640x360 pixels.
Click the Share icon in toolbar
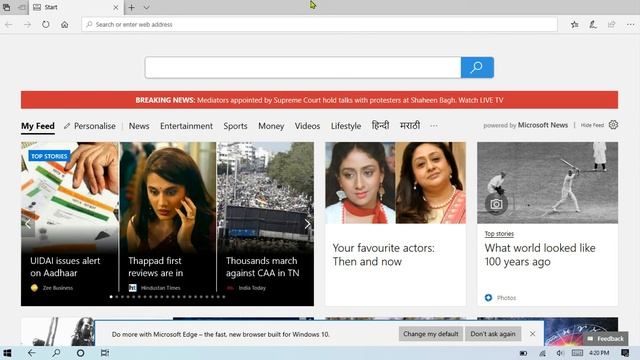611,24
